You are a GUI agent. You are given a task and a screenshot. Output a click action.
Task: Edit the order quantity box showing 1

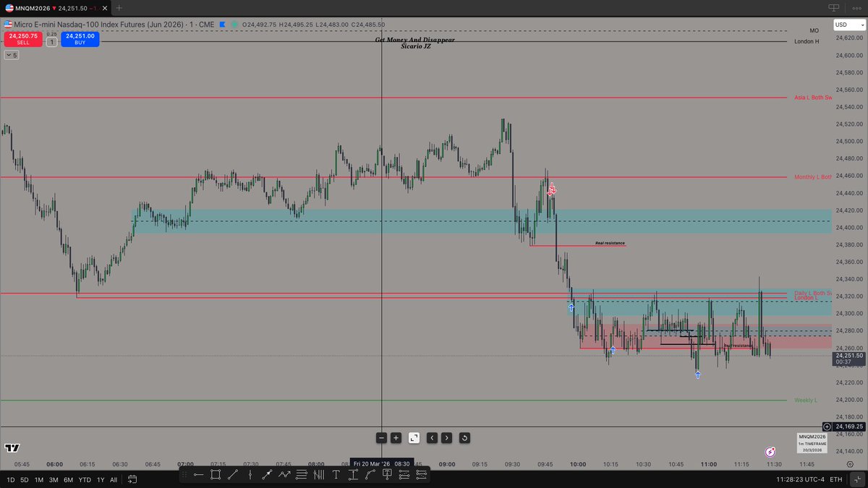point(51,42)
